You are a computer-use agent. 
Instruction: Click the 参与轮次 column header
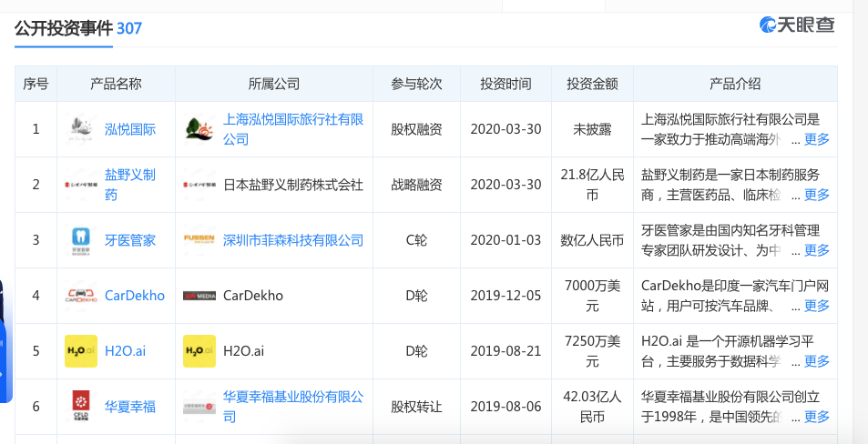(x=416, y=84)
